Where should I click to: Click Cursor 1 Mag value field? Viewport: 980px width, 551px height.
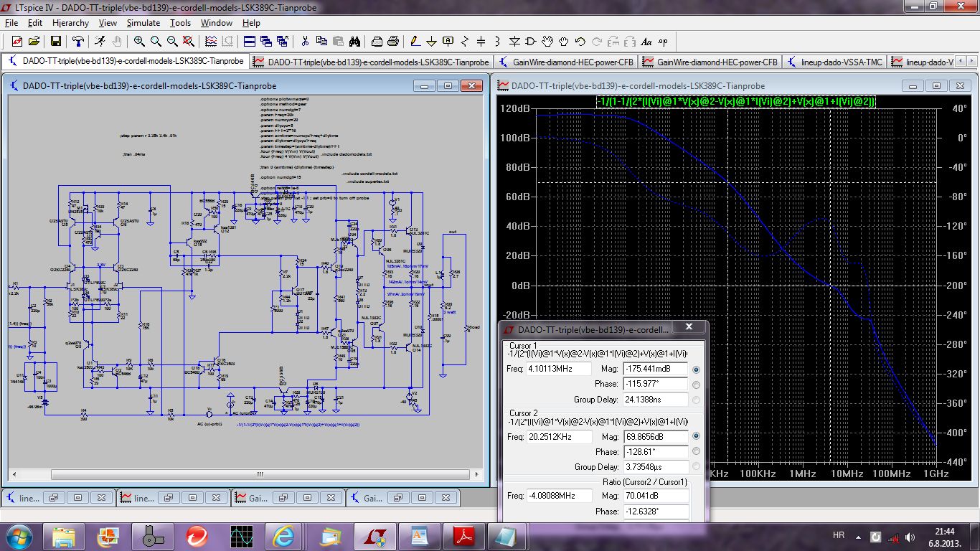(655, 369)
